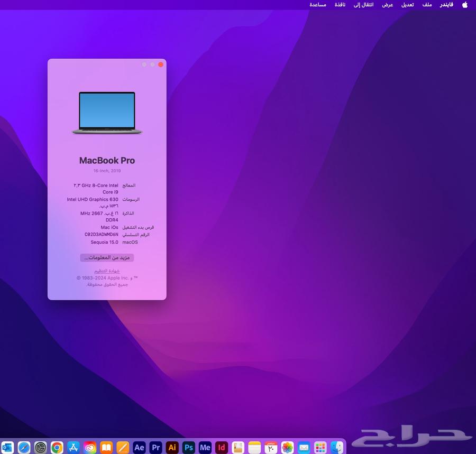Open Safari from the Dock
This screenshot has width=476, height=454.
[23, 447]
